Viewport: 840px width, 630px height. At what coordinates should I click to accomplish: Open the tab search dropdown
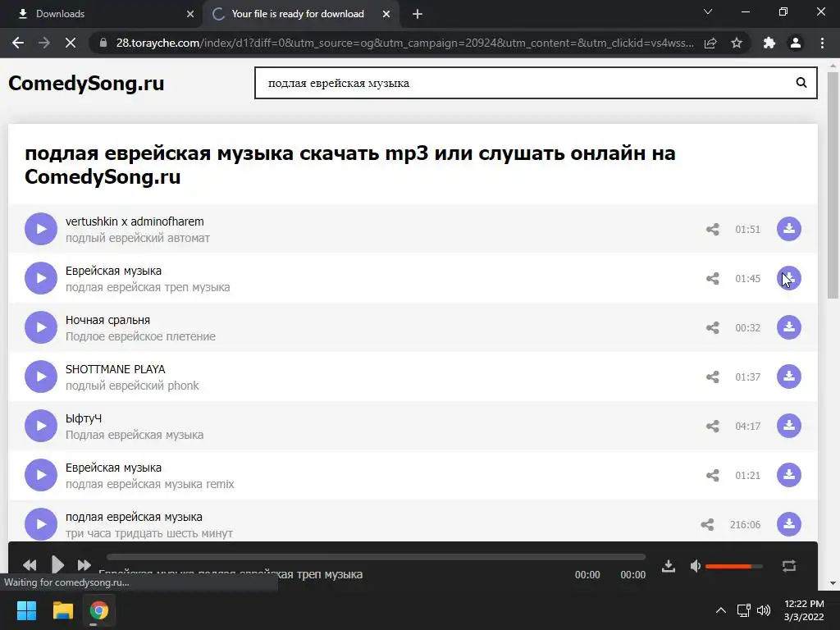point(708,11)
